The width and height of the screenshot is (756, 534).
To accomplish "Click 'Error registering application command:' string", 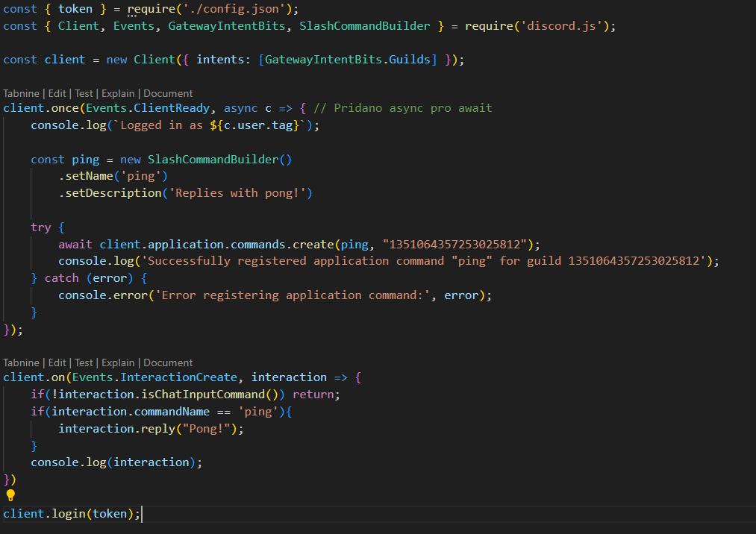I will click(293, 295).
